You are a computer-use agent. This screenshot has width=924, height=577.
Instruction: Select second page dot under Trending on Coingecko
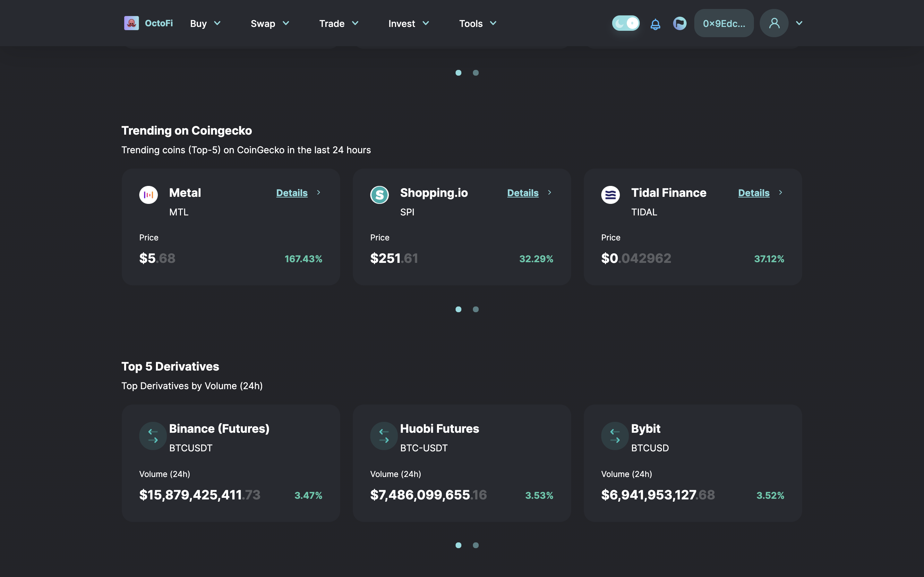pyautogui.click(x=476, y=309)
